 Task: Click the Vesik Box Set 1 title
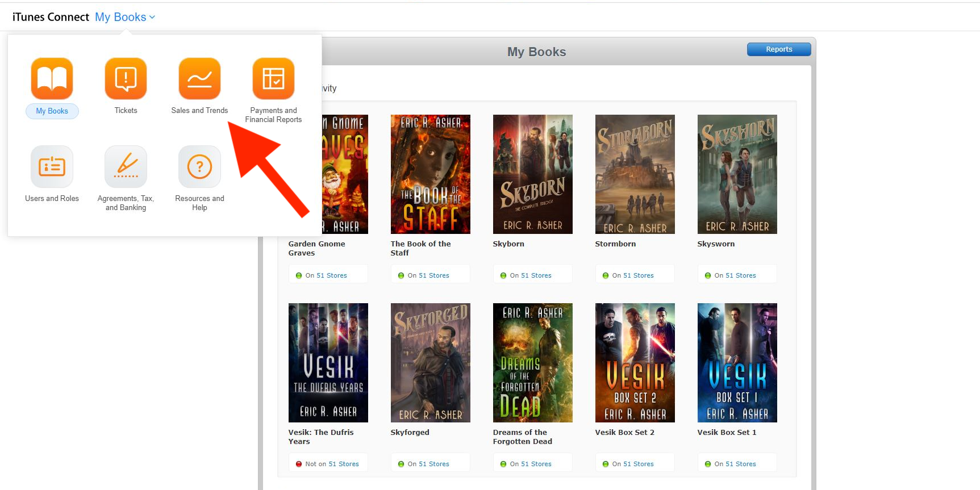727,432
